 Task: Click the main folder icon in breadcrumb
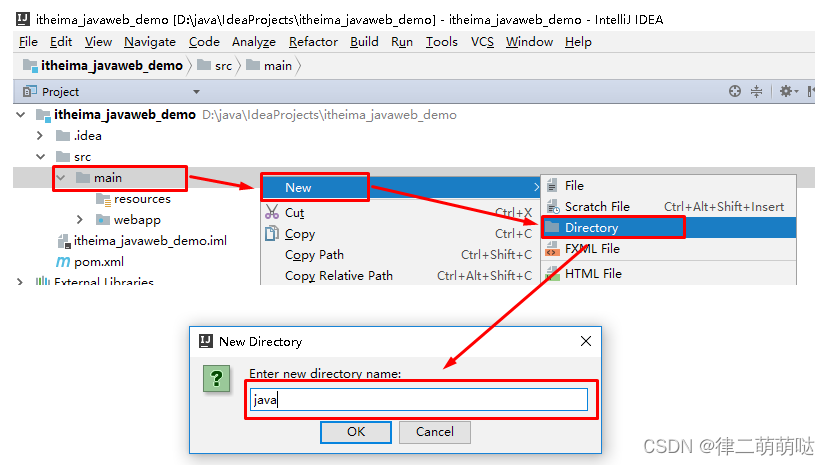click(253, 65)
